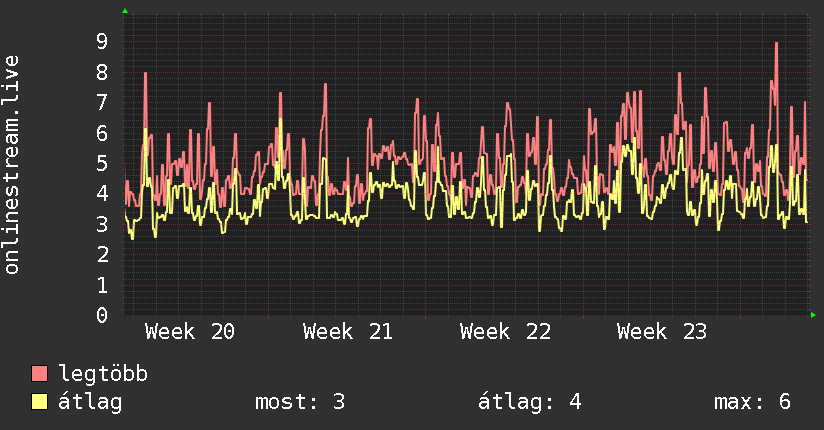
Task: Click the onlinestream.live vertical axis title
Action: [x=11, y=165]
